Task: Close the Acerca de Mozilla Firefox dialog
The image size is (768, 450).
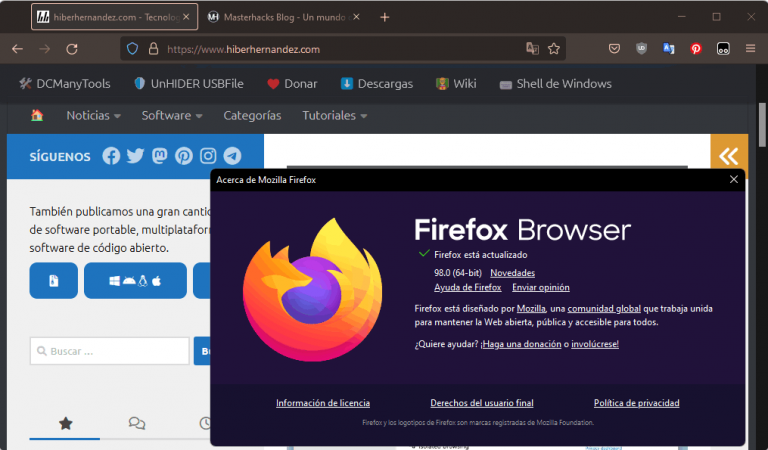Action: click(733, 179)
